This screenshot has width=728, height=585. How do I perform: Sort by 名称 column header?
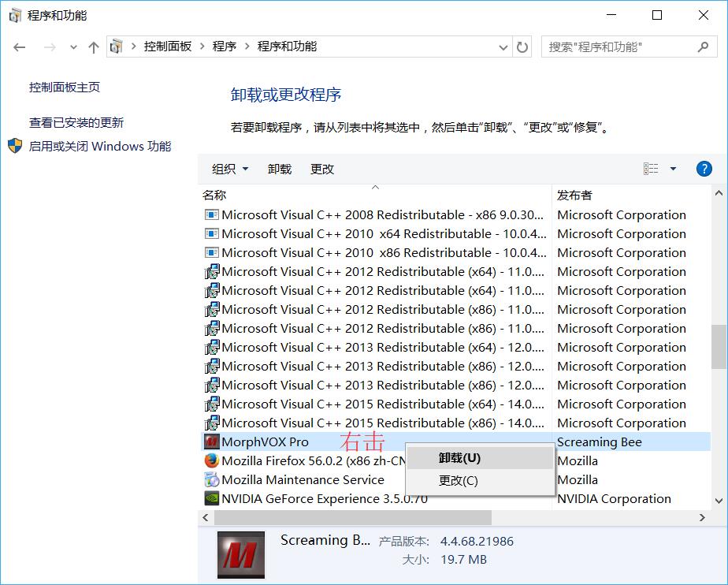pyautogui.click(x=214, y=196)
